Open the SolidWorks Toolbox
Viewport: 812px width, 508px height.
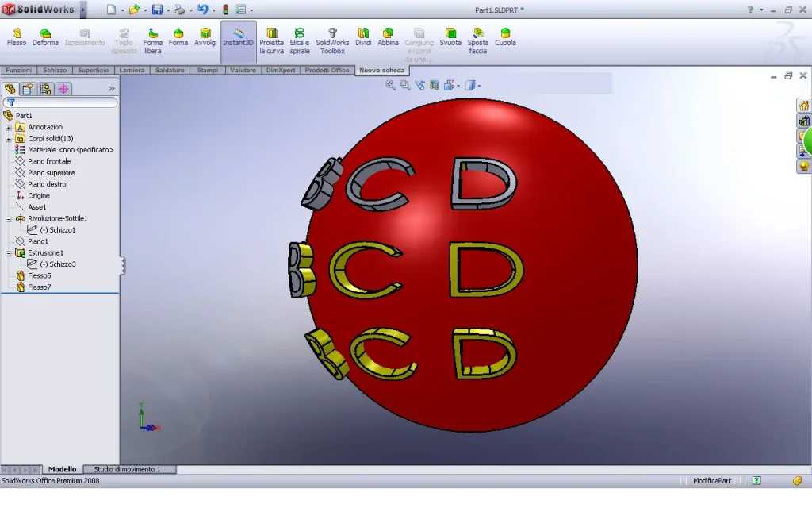tap(332, 41)
